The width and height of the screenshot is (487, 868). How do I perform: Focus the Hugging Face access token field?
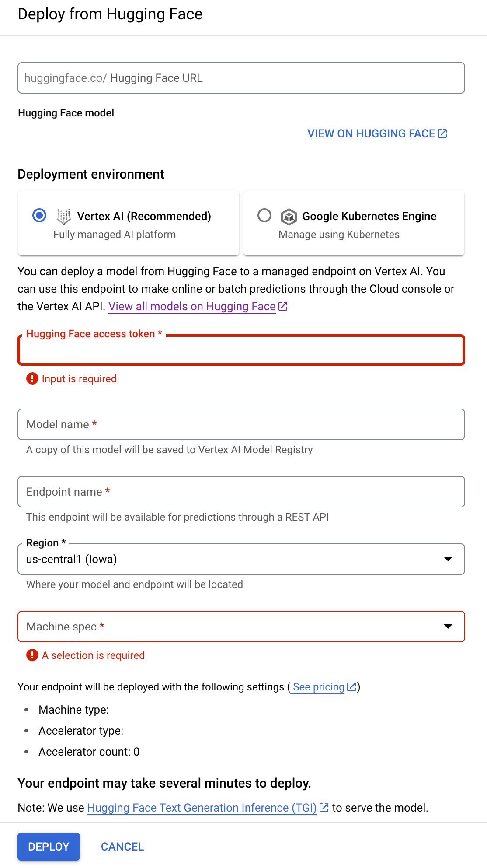pyautogui.click(x=241, y=350)
